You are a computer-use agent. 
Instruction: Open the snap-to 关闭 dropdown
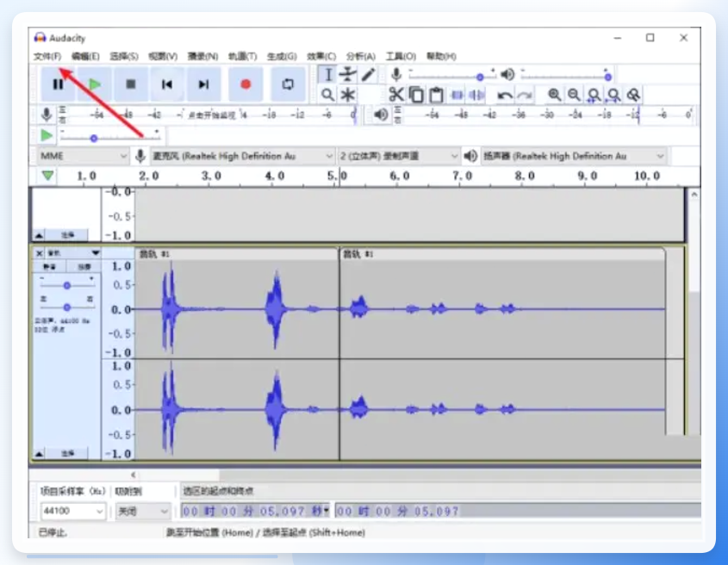coord(142,511)
